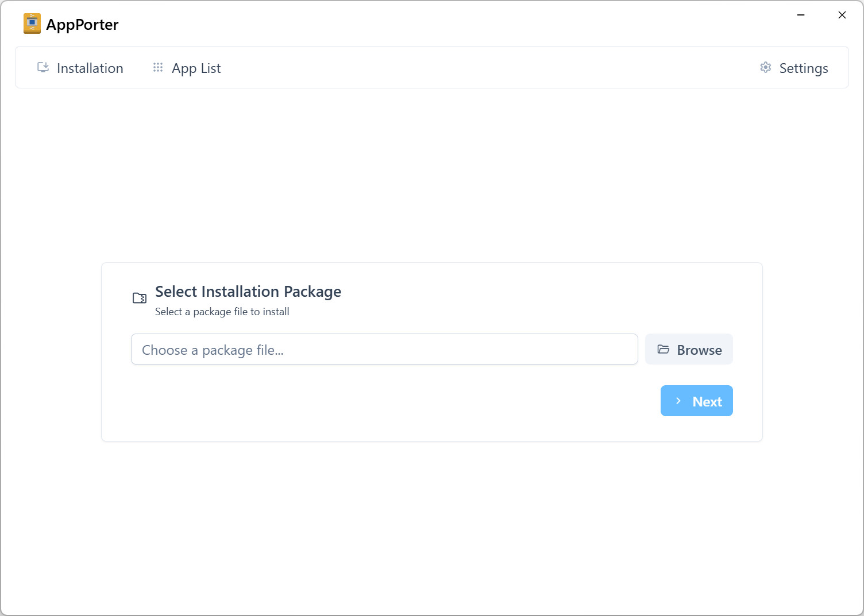This screenshot has width=864, height=616.
Task: Click the chevron arrow in Next button
Action: pos(678,401)
